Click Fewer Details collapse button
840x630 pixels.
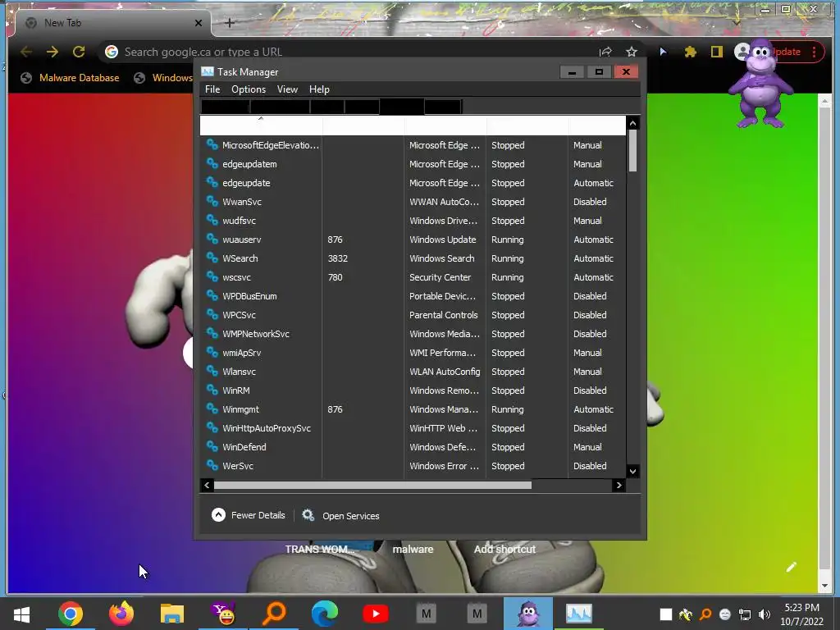[248, 515]
